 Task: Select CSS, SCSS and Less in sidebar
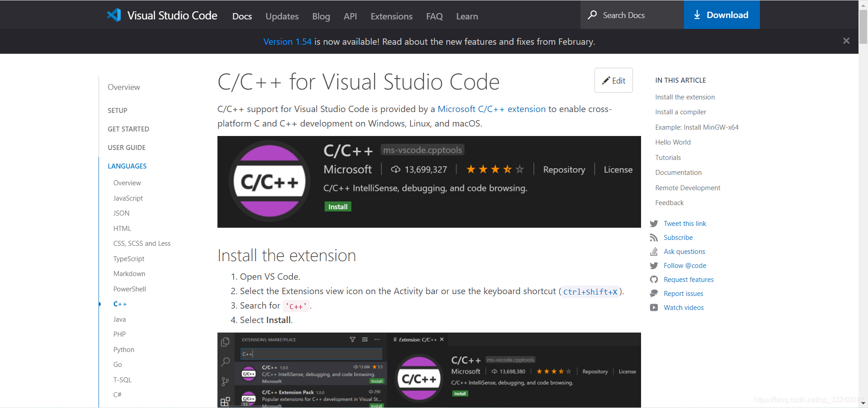[142, 244]
